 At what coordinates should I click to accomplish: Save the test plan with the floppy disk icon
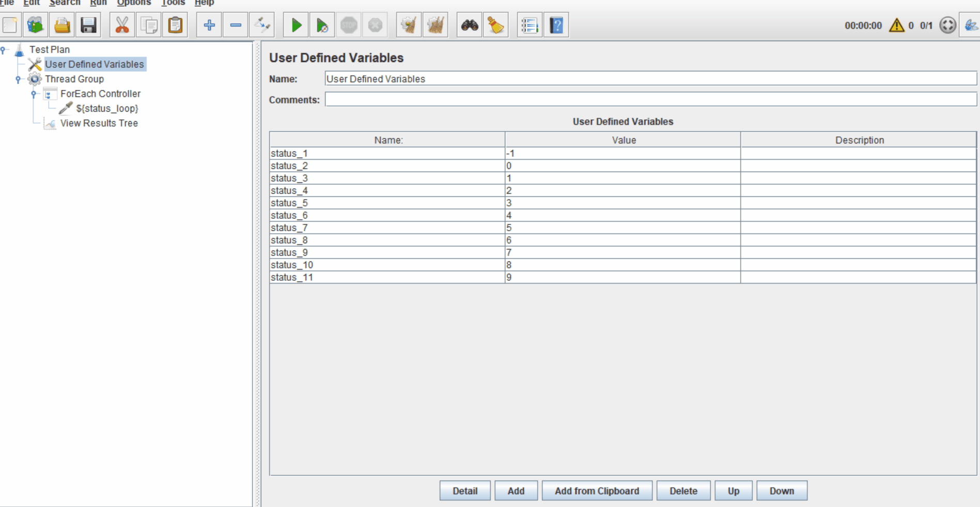88,25
